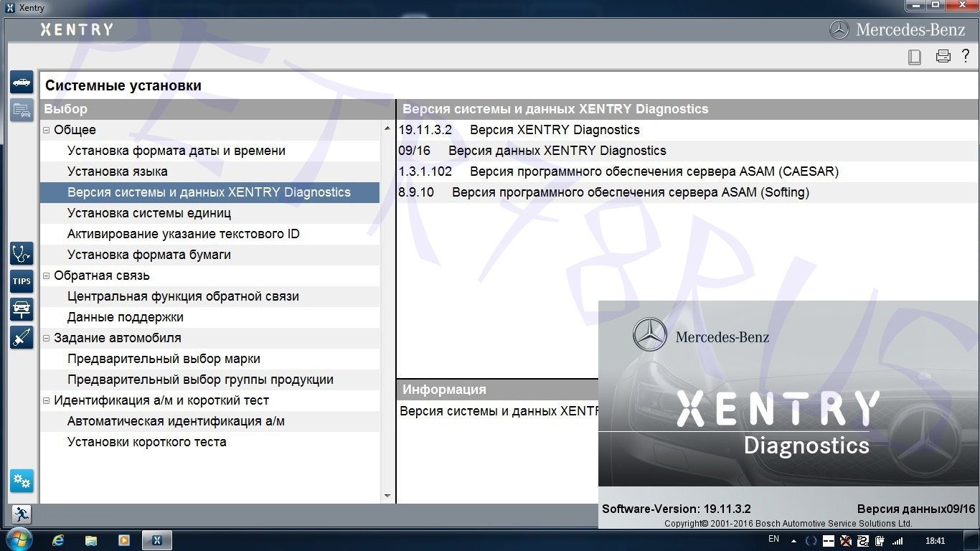Select Установка языка
980x551 pixels.
[209, 171]
